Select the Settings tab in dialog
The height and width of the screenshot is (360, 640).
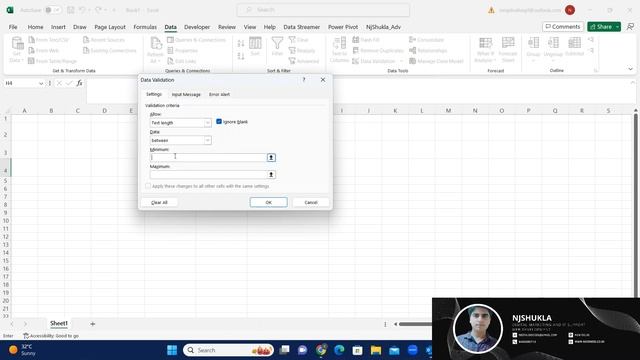click(x=154, y=94)
